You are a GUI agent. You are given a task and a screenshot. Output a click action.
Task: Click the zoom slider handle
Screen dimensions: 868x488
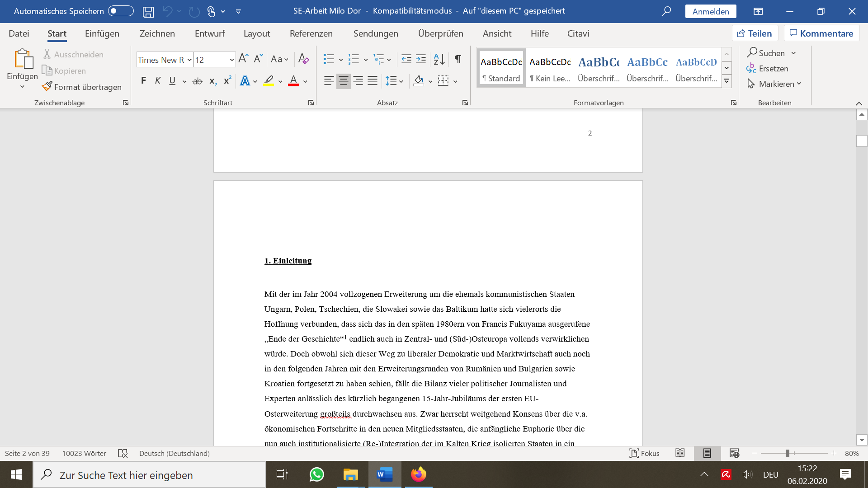[x=787, y=453]
